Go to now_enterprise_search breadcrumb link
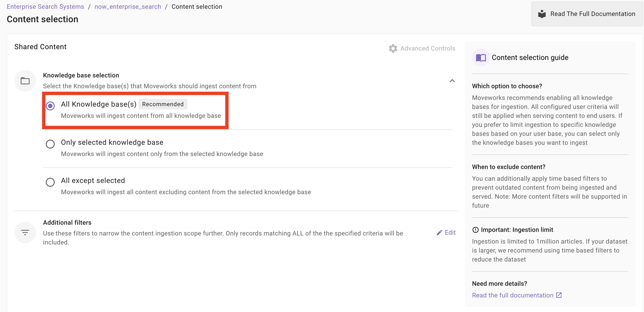Viewport: 644px width, 312px height. point(128,7)
